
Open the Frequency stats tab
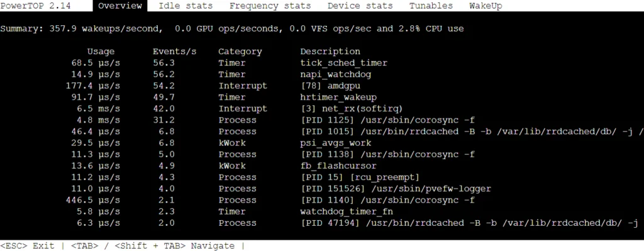click(270, 6)
